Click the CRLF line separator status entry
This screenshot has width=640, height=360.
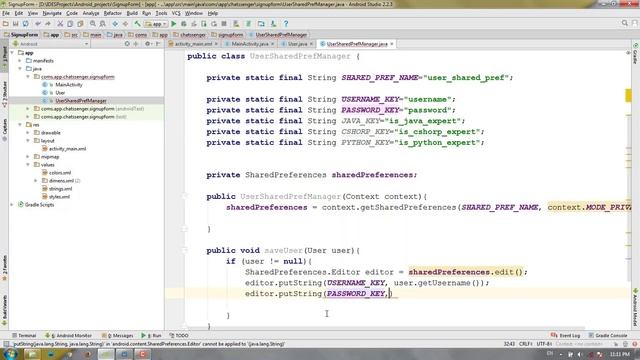click(525, 344)
